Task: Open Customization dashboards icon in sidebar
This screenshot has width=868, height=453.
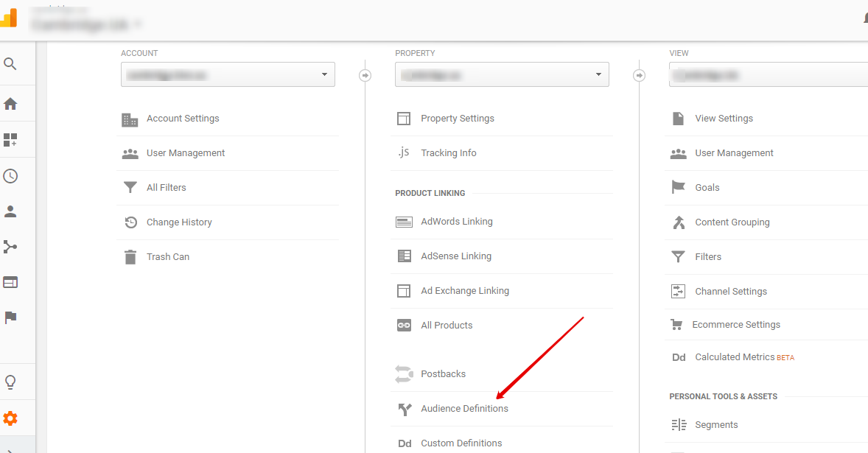Action: pos(10,140)
